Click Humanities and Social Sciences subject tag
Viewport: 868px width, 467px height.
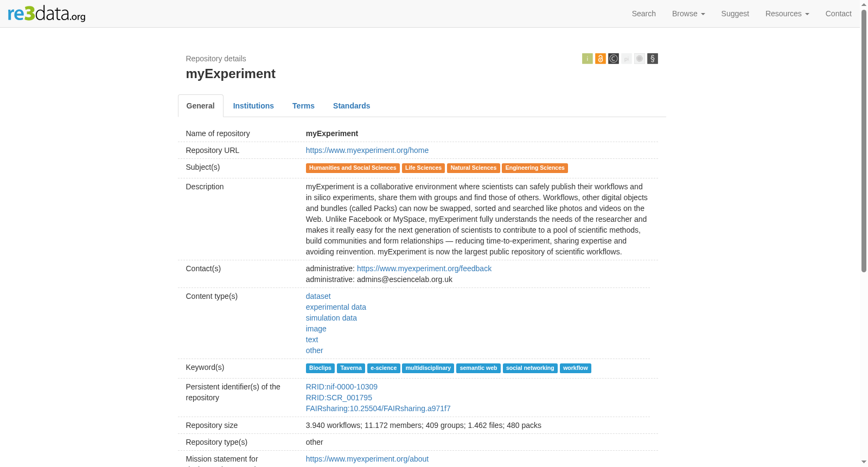(353, 168)
